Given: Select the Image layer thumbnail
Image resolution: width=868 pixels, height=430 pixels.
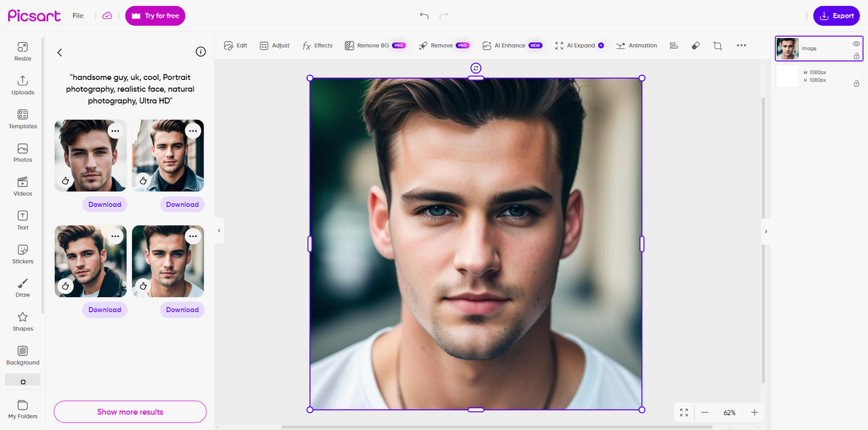Looking at the screenshot, I should click(x=788, y=49).
